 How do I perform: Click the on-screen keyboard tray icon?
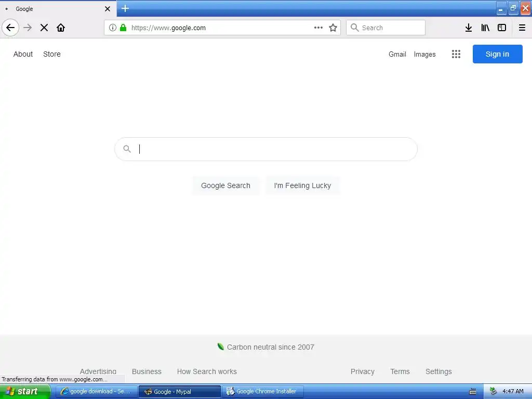click(x=473, y=392)
